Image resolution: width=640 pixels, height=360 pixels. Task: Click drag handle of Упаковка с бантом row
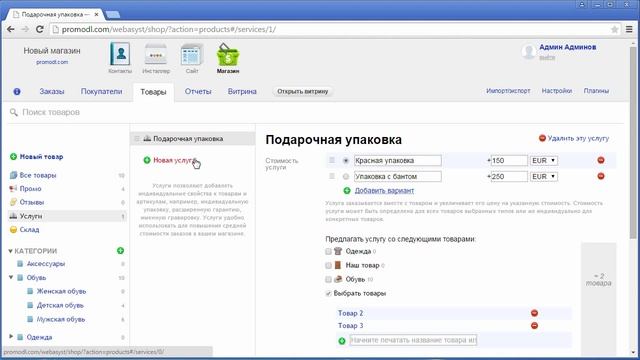[x=332, y=176]
